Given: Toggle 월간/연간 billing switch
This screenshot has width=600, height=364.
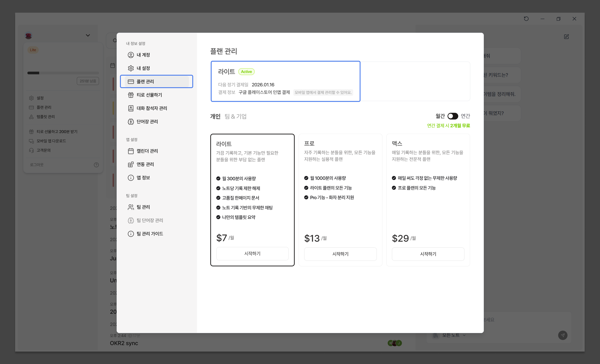Looking at the screenshot, I should pos(452,116).
